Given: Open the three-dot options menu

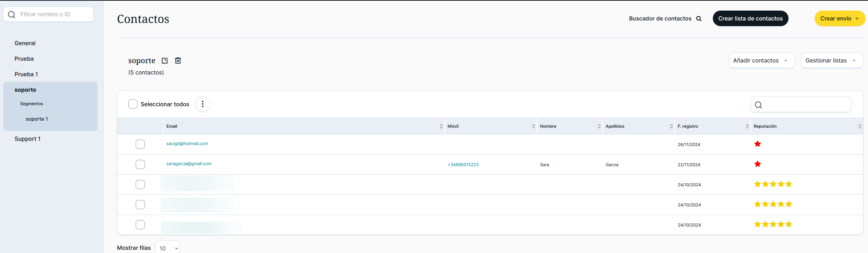Looking at the screenshot, I should coord(203,104).
